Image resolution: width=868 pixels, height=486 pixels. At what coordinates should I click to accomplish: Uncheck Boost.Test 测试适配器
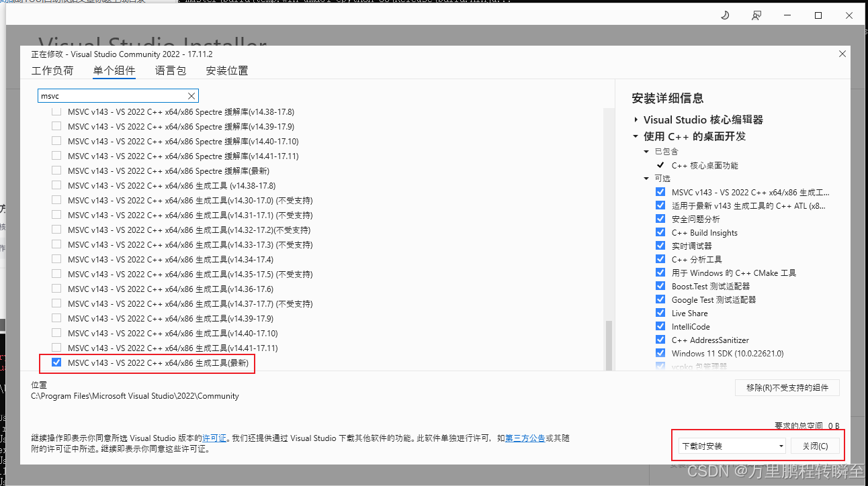click(x=660, y=286)
